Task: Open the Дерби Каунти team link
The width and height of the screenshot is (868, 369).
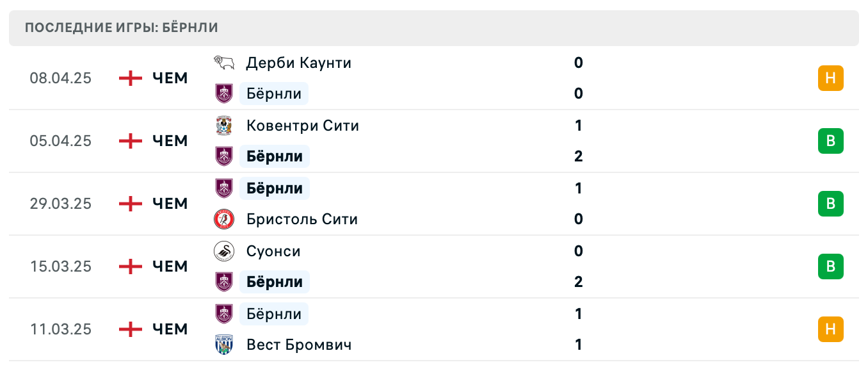Action: (298, 62)
